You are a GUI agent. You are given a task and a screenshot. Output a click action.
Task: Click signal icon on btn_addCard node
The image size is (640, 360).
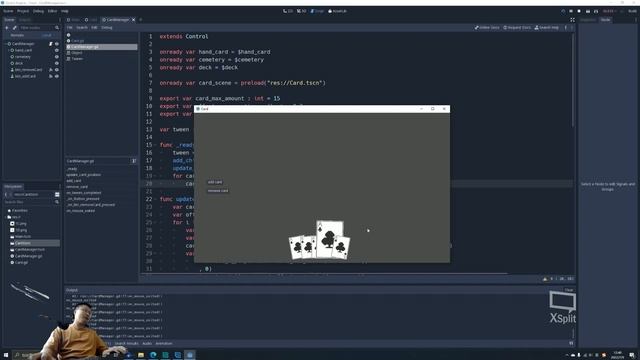click(x=51, y=76)
